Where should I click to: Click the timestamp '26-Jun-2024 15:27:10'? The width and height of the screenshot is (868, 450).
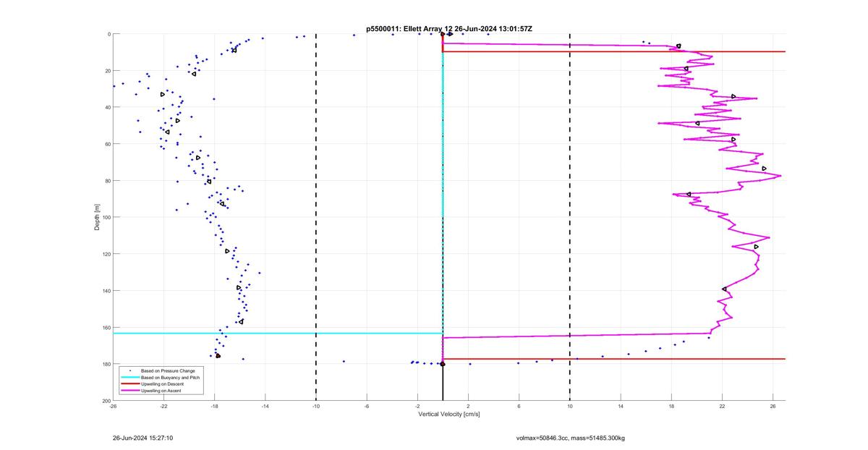(142, 438)
